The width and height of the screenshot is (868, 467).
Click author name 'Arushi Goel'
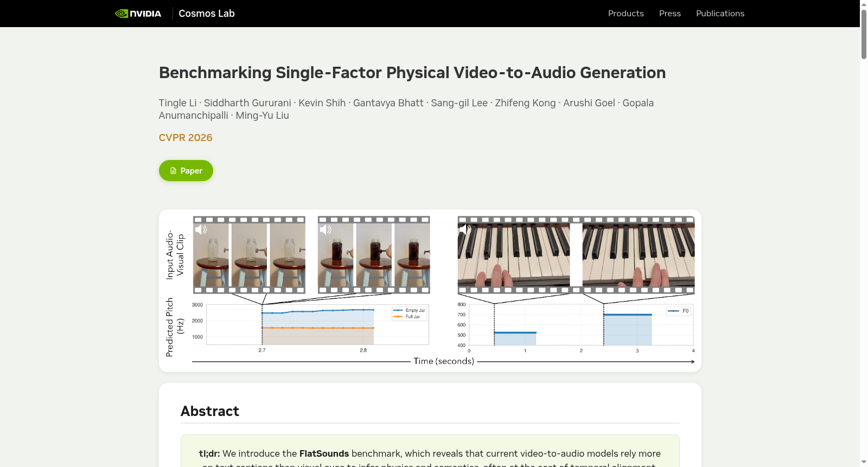(589, 103)
